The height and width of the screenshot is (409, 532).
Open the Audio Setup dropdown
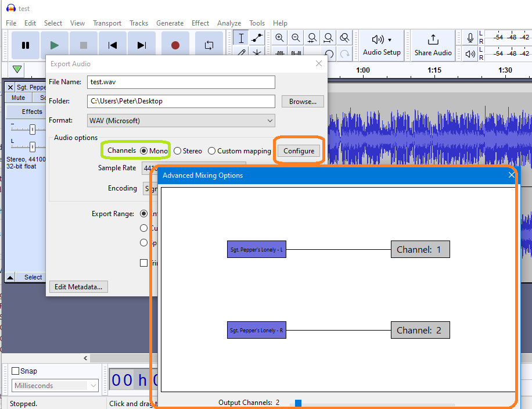coord(382,45)
